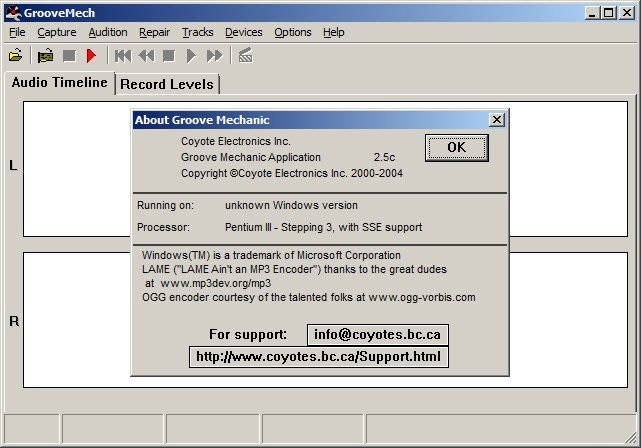Screen dimensions: 641x448
Task: Open the coyotes.bc.ca Support.html link
Action: coord(318,356)
